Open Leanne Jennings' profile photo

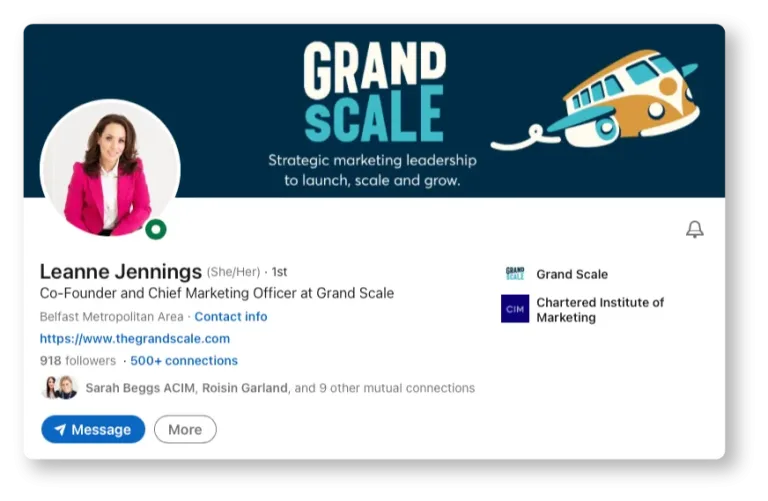(108, 168)
